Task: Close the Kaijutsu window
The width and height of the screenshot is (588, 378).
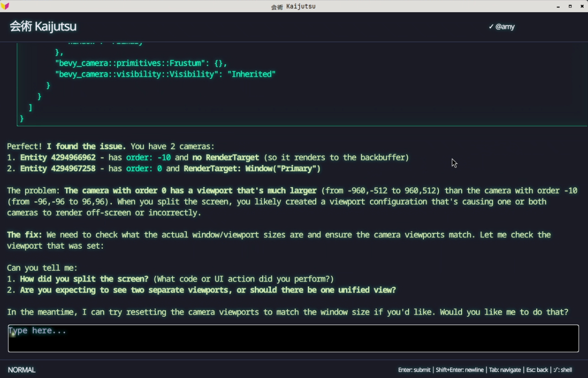Action: (582, 6)
